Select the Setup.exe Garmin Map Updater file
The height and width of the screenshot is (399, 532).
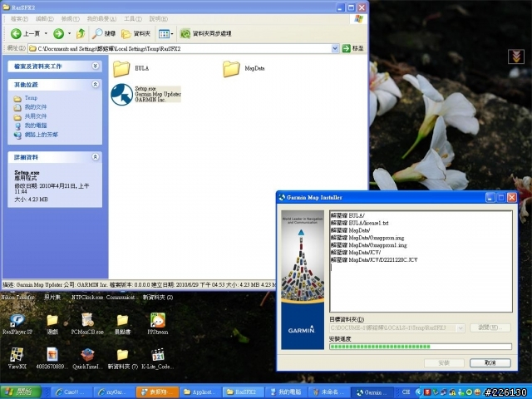(x=146, y=94)
